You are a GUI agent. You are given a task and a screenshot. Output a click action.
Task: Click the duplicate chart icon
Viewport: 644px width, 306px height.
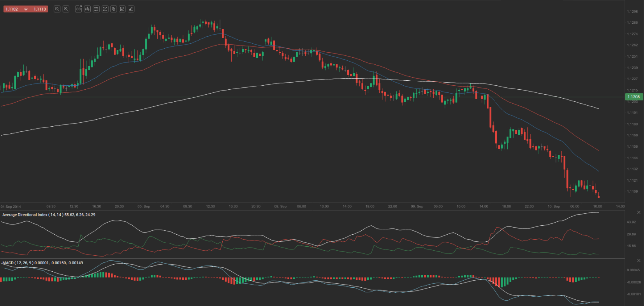[114, 9]
